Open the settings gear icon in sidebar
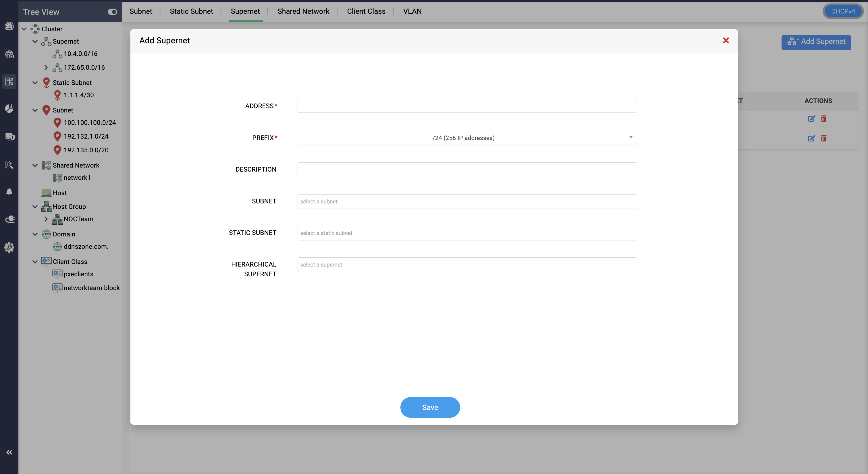Viewport: 868px width, 474px height. [9, 247]
